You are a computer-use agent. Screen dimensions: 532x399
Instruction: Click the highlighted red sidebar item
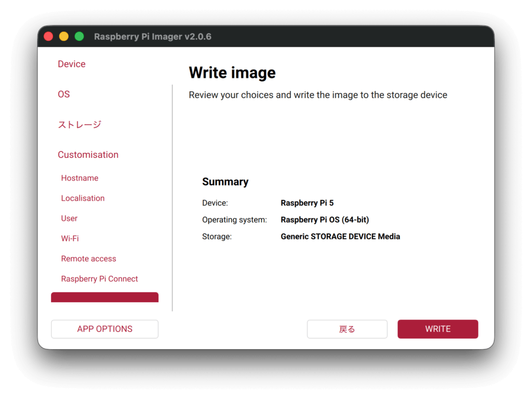click(x=104, y=298)
